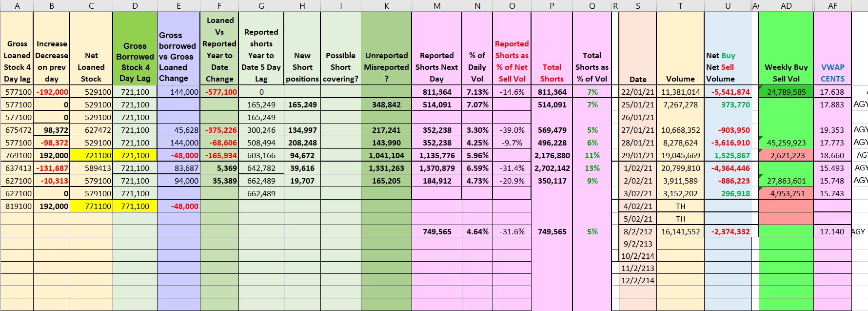Image resolution: width=868 pixels, height=311 pixels.
Task: Click the green 13% cell
Action: coord(592,168)
